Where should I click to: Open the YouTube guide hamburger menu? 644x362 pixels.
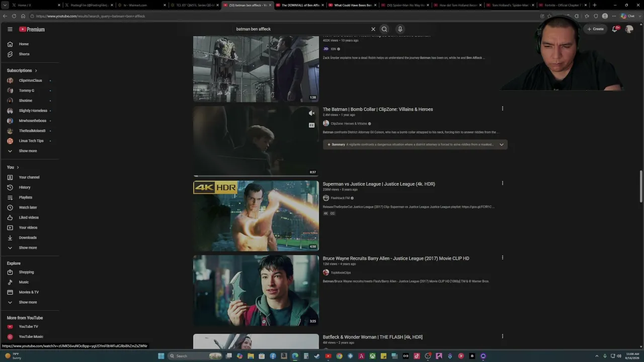pos(10,29)
